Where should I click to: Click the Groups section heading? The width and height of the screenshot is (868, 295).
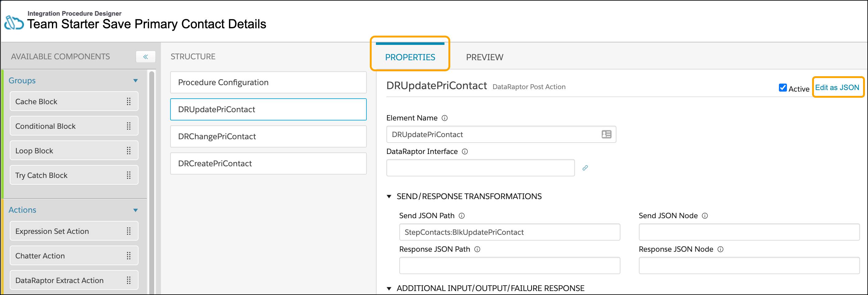22,81
